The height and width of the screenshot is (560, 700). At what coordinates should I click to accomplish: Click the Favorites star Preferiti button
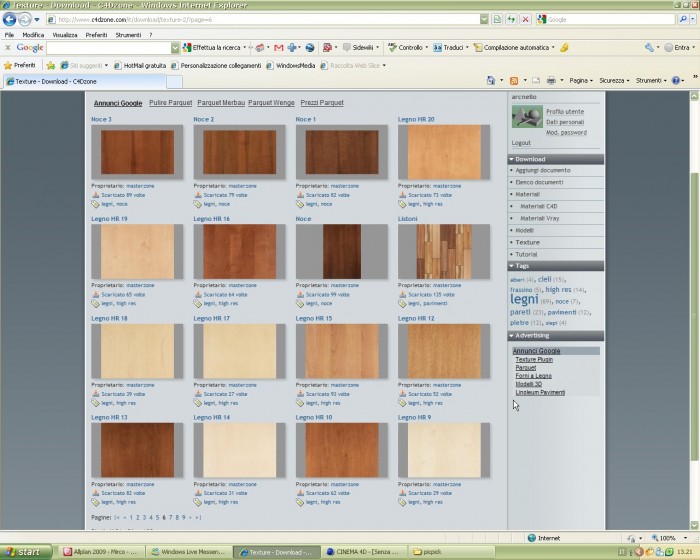[19, 65]
